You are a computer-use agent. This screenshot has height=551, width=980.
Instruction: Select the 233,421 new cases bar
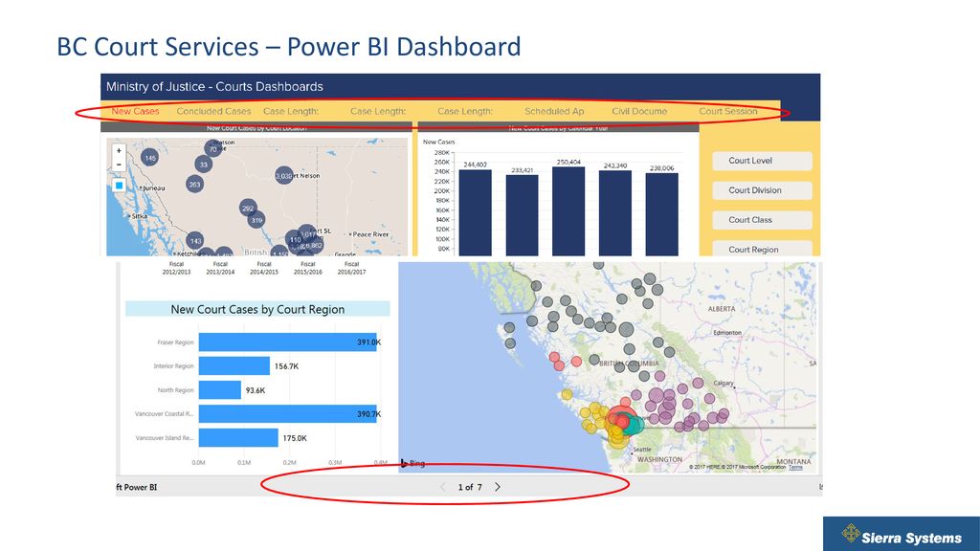point(522,215)
